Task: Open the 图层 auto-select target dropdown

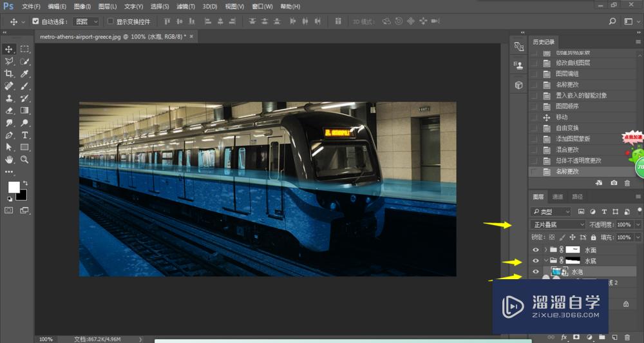Action: tap(86, 21)
